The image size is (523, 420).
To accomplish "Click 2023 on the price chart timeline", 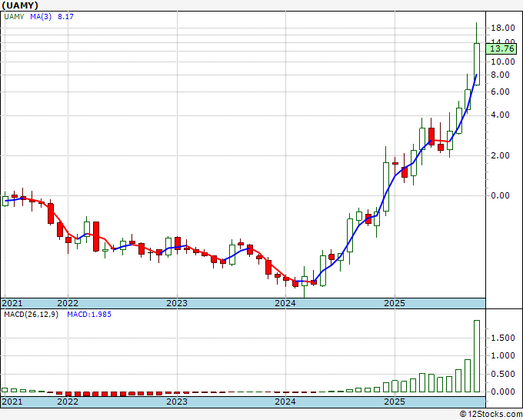I will [177, 303].
